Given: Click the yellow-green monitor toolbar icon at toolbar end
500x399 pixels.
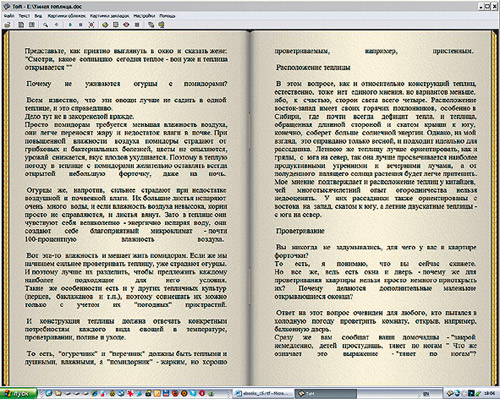Looking at the screenshot, I should [x=161, y=25].
